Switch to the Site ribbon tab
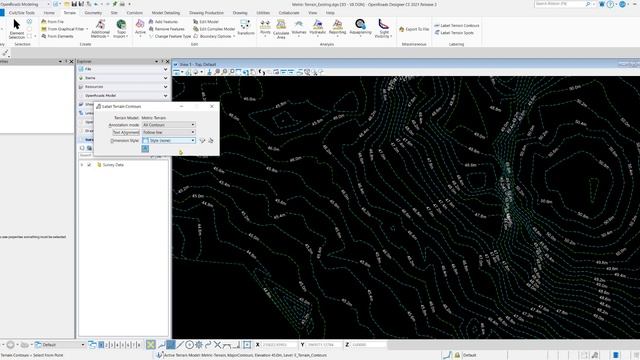 coord(114,13)
